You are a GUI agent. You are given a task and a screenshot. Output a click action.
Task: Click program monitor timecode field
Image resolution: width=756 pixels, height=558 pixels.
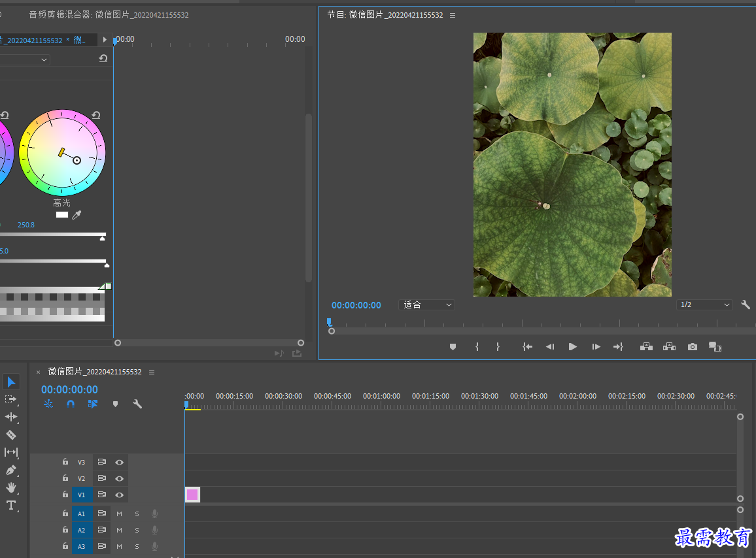356,305
